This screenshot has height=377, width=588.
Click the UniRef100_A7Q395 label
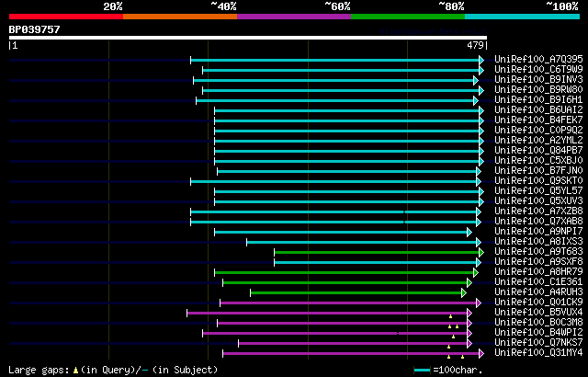coord(538,59)
